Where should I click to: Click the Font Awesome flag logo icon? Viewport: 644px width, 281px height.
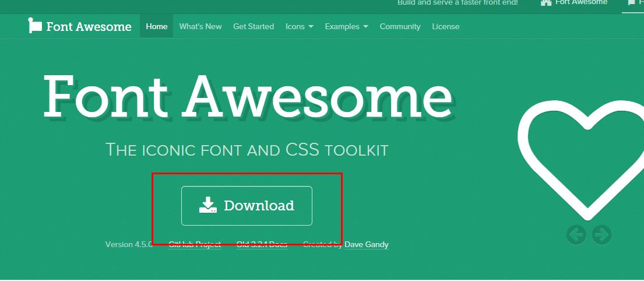35,26
